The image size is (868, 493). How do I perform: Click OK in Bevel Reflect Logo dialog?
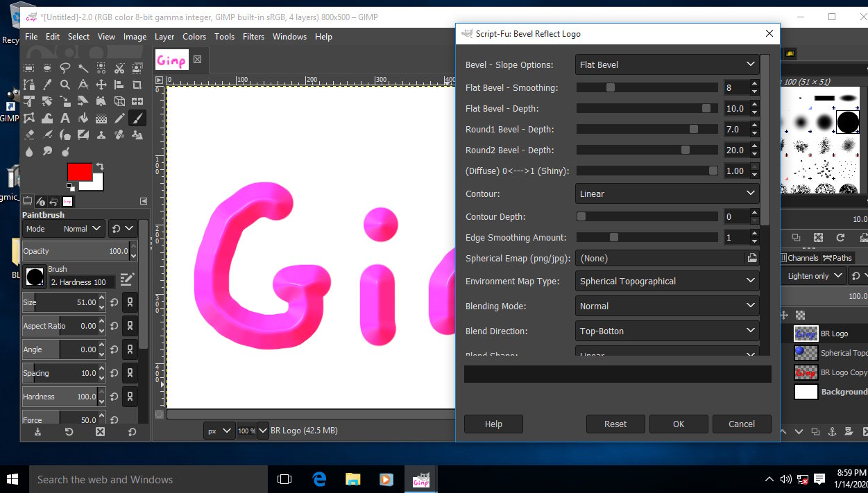point(678,424)
